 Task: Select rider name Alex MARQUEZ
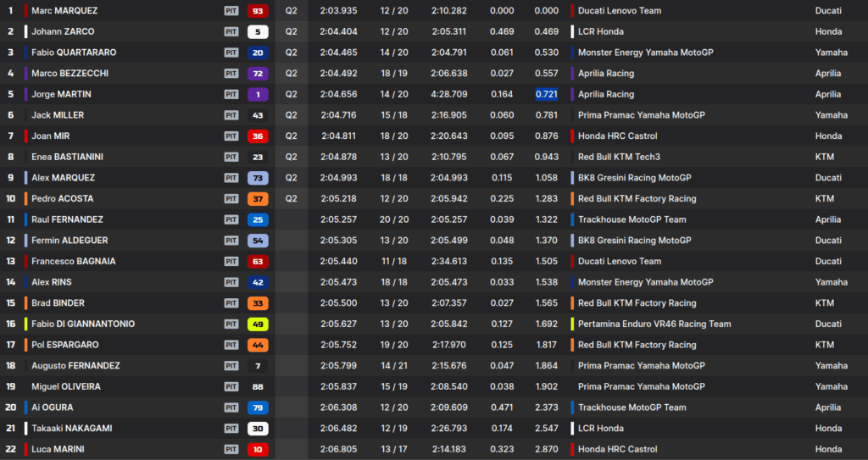[x=63, y=178]
